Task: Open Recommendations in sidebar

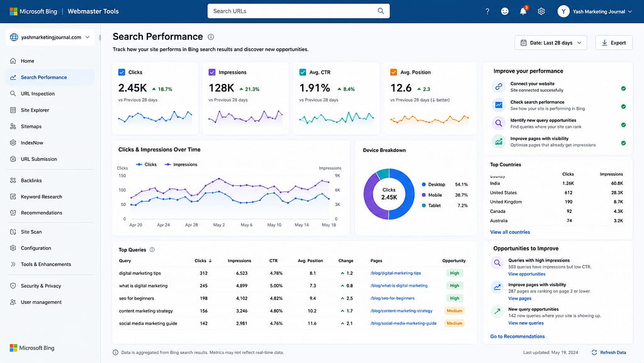Action: [42, 213]
